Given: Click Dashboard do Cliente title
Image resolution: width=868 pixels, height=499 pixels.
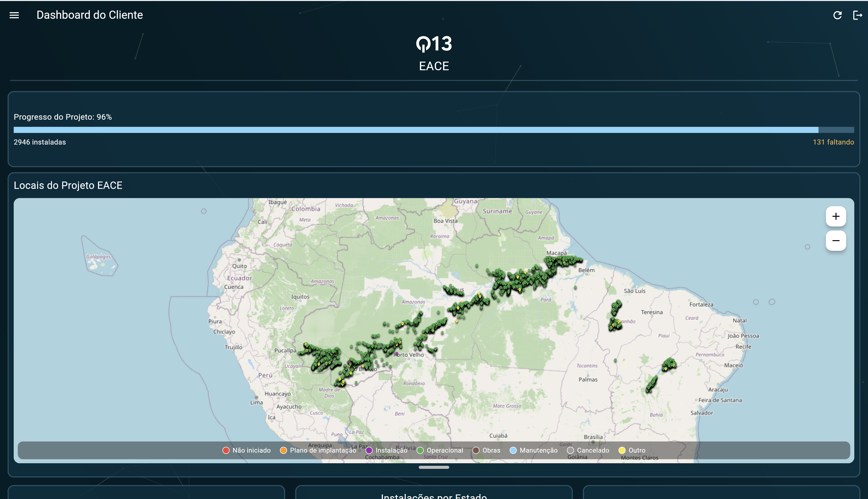Looking at the screenshot, I should (x=90, y=15).
